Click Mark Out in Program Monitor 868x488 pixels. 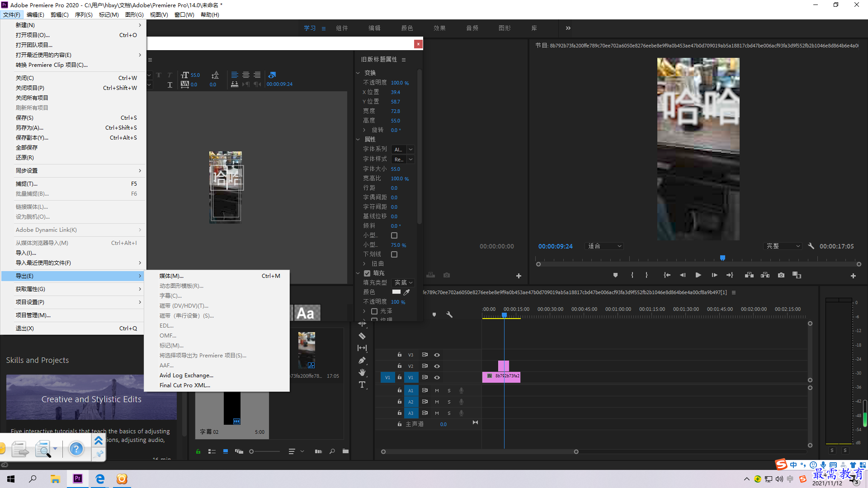646,275
